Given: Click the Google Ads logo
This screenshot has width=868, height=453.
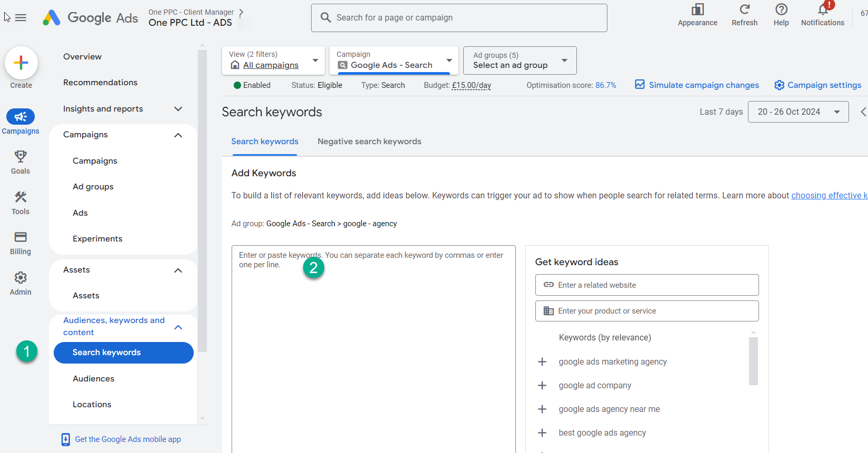Looking at the screenshot, I should [90, 18].
